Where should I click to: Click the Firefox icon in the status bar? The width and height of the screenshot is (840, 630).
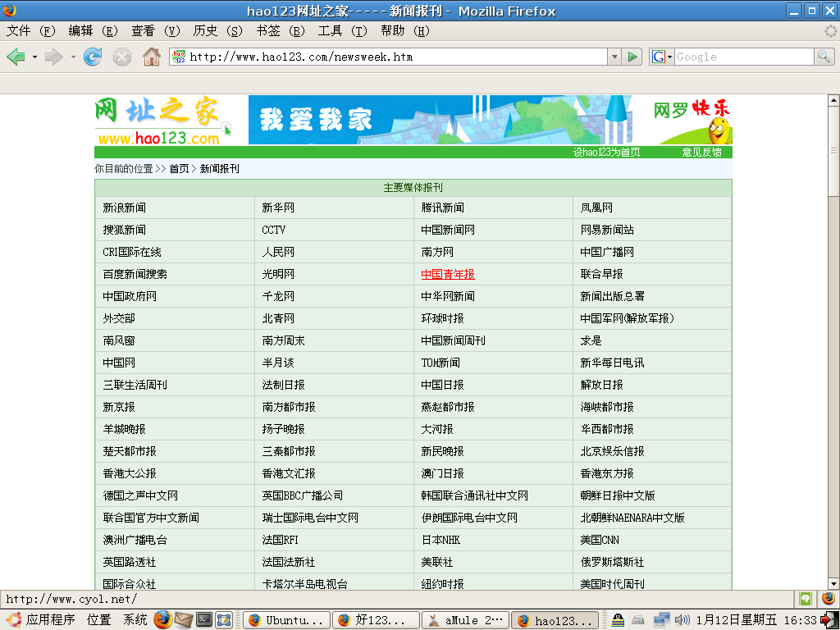[x=829, y=598]
